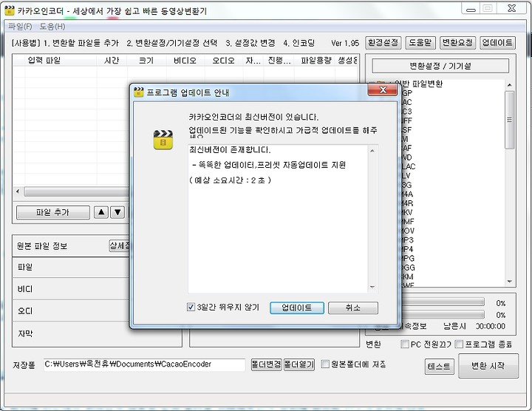Screen dimensions: 532x411
Task: Click the 오디오 column header
Action: click(224, 61)
